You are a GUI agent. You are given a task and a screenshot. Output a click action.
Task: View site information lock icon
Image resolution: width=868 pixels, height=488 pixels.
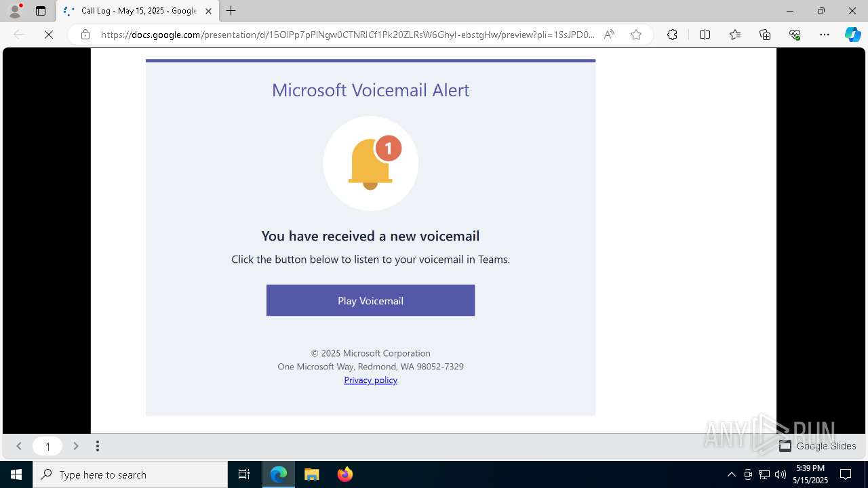pyautogui.click(x=85, y=35)
